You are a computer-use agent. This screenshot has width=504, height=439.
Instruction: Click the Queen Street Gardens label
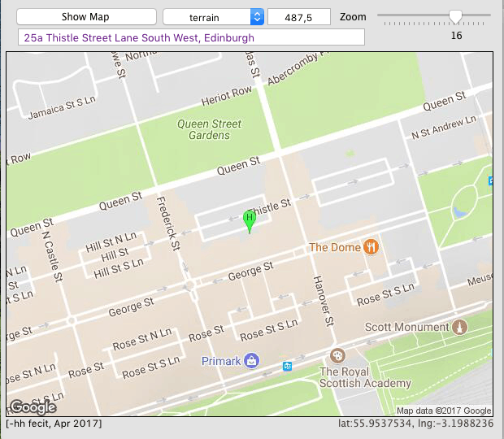[x=210, y=129]
